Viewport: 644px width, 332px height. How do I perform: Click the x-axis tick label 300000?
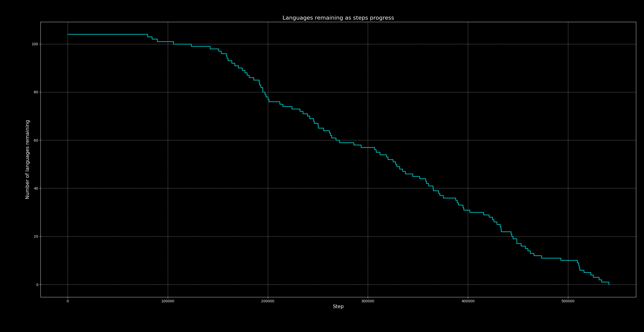(x=368, y=301)
